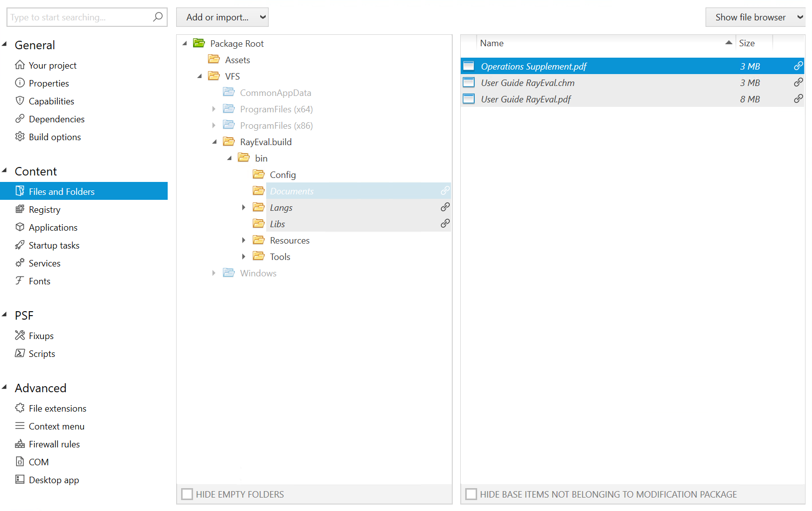Collapse the RayEval.build tree node
The height and width of the screenshot is (511, 812).
[x=214, y=142]
